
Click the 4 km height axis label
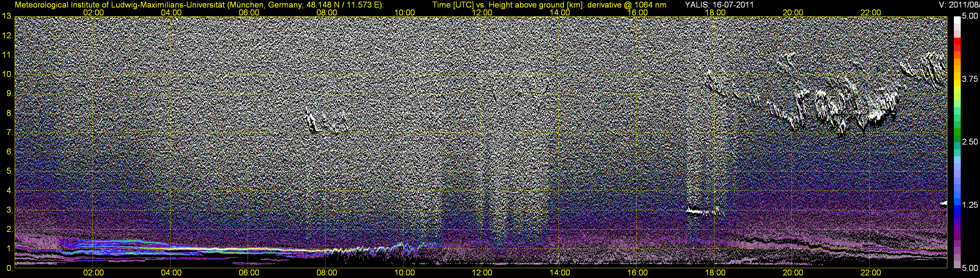[x=9, y=190]
